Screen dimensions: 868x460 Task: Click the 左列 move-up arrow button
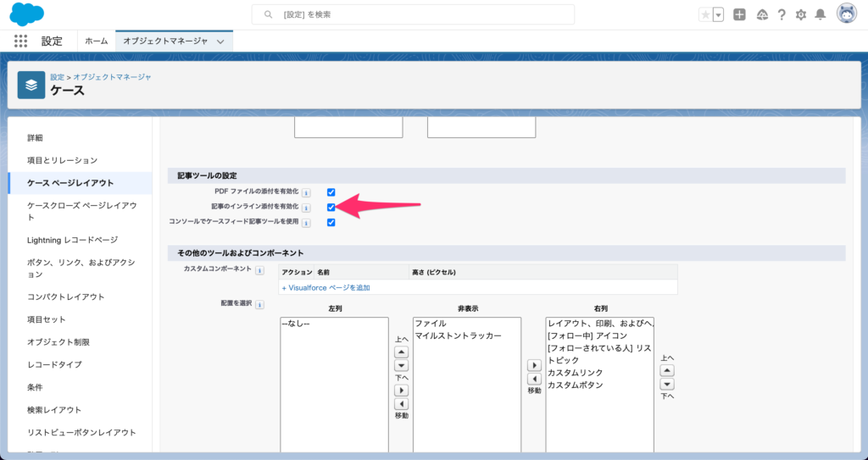401,352
